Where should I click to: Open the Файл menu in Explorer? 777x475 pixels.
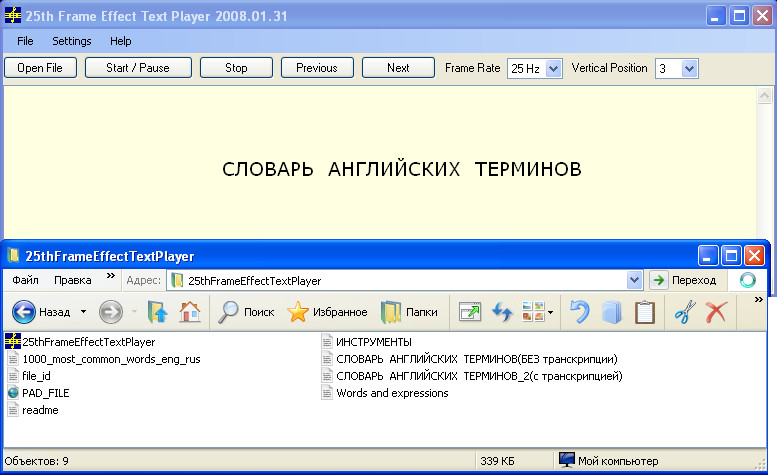26,280
